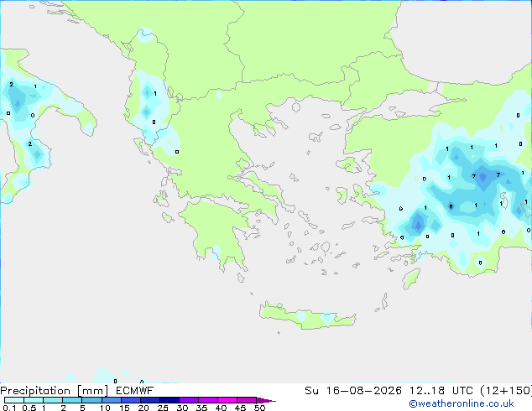
Task: Click the legend label '50'
Action: (259, 408)
